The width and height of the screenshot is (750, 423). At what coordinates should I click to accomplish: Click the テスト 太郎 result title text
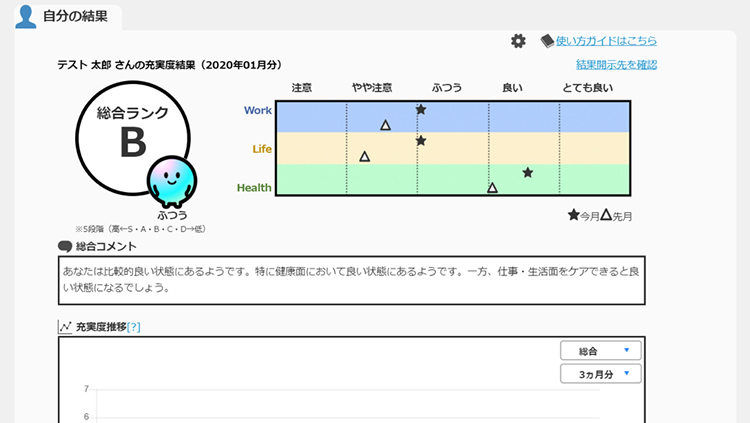pyautogui.click(x=171, y=65)
